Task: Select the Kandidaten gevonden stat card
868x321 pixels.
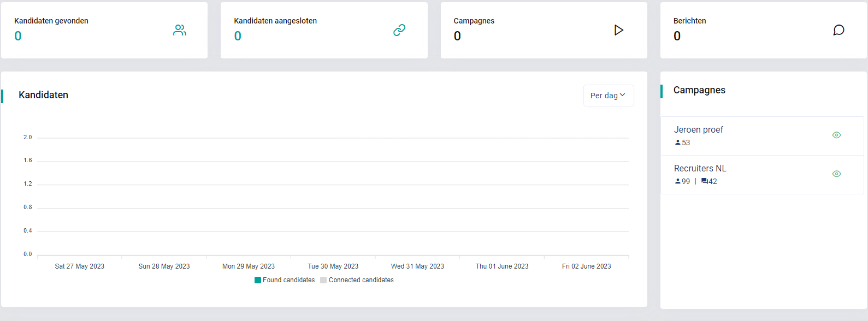Action: (104, 30)
